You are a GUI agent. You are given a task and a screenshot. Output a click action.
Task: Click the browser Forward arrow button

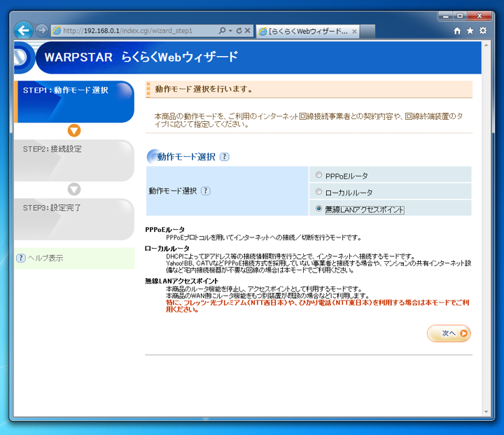point(41,31)
